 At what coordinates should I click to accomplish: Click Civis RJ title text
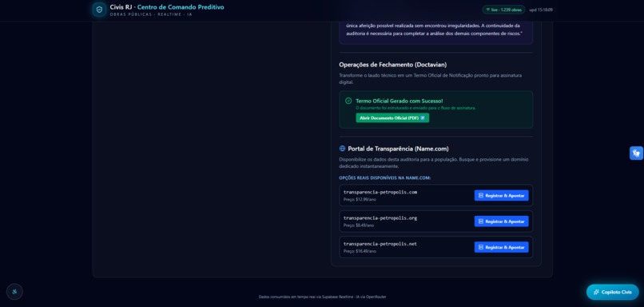[x=121, y=7]
